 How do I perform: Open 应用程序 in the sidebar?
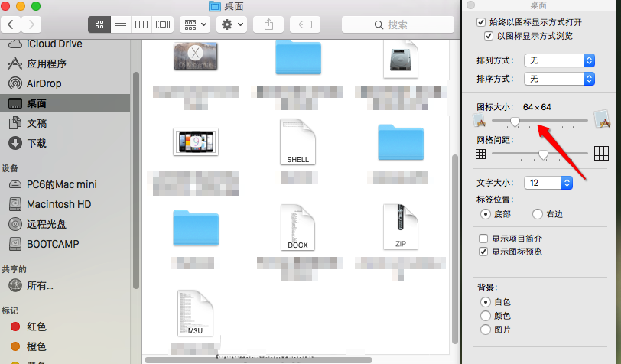click(x=47, y=63)
